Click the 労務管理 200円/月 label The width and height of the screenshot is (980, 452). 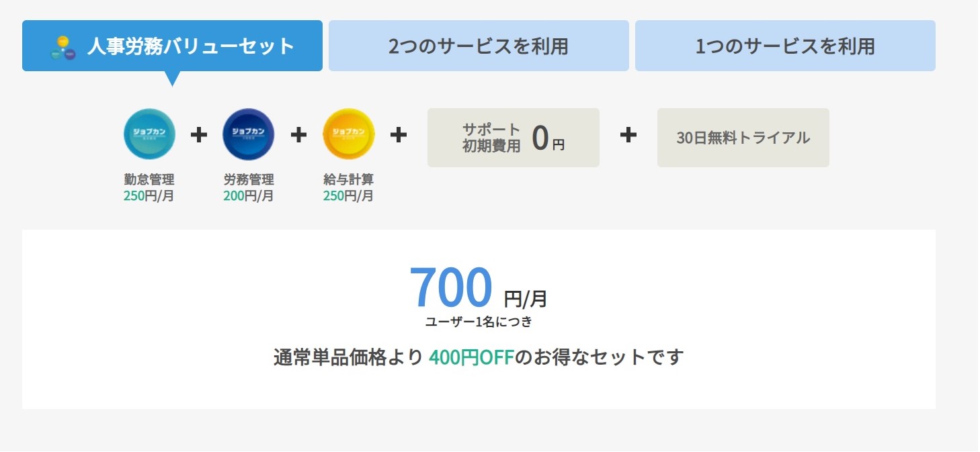coord(249,188)
